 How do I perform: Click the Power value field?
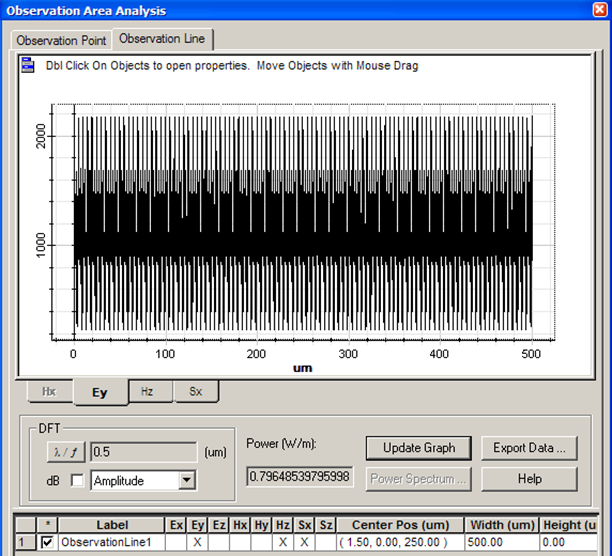pos(300,476)
